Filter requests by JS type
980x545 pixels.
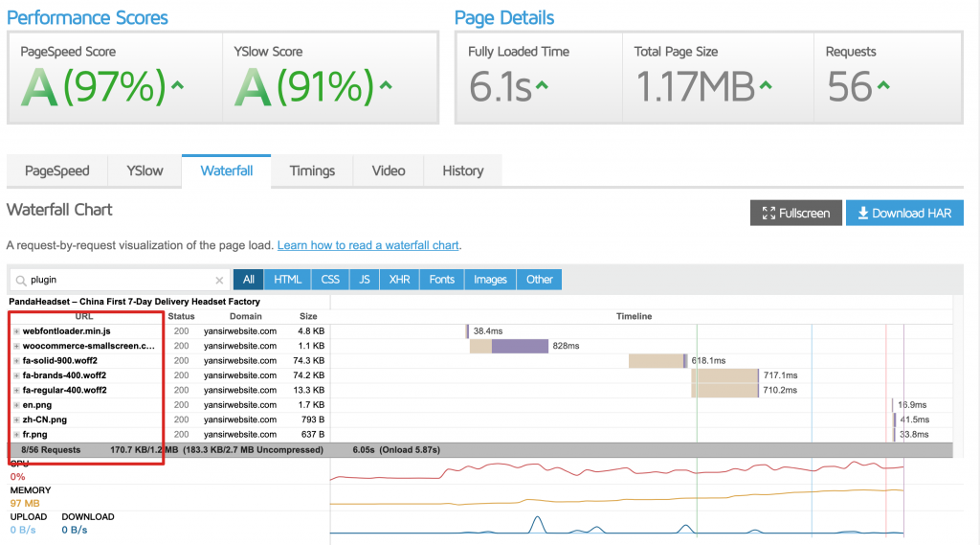coord(365,280)
